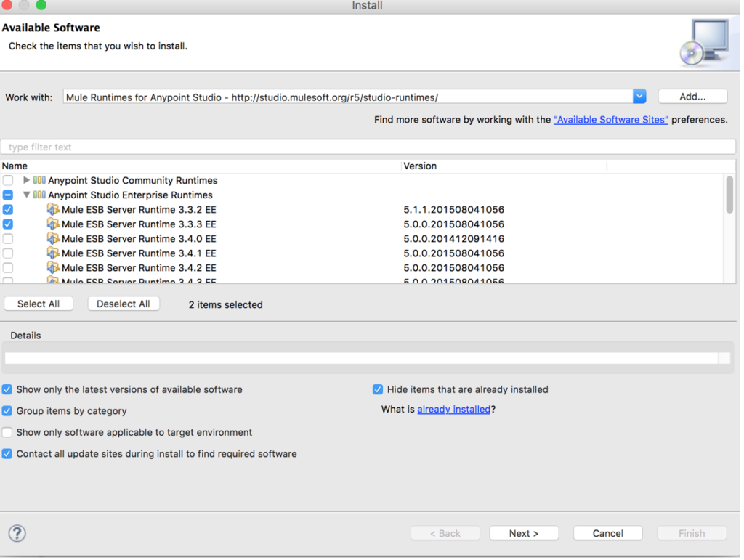Open the already installed link
The height and width of the screenshot is (560, 744).
click(453, 410)
